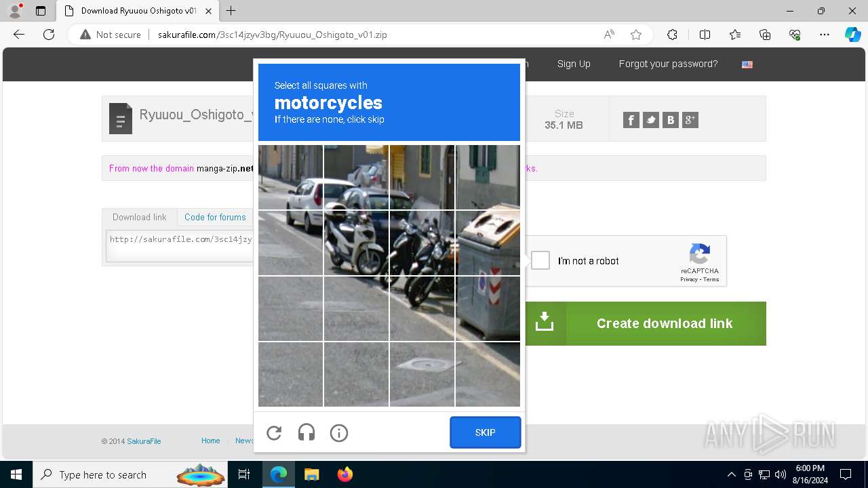
Task: Click the captcha reload icon
Action: click(x=274, y=432)
